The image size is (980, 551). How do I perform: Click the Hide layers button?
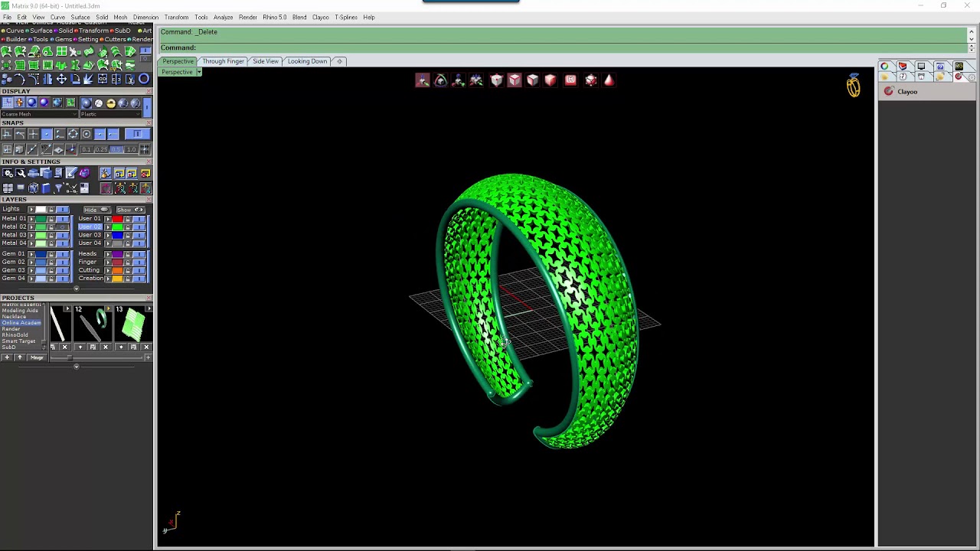[x=97, y=210]
